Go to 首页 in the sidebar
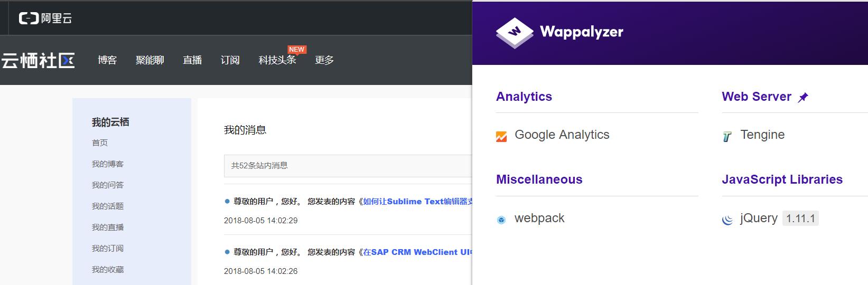 point(100,142)
